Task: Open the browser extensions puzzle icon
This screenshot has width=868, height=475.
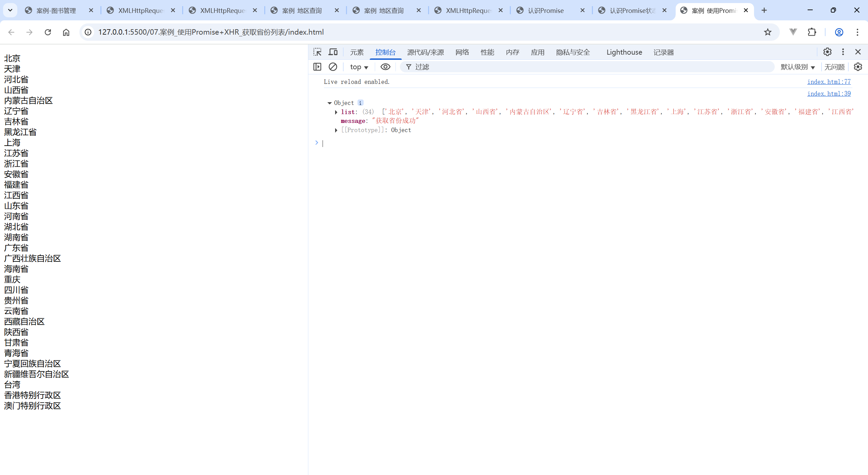Action: (812, 32)
